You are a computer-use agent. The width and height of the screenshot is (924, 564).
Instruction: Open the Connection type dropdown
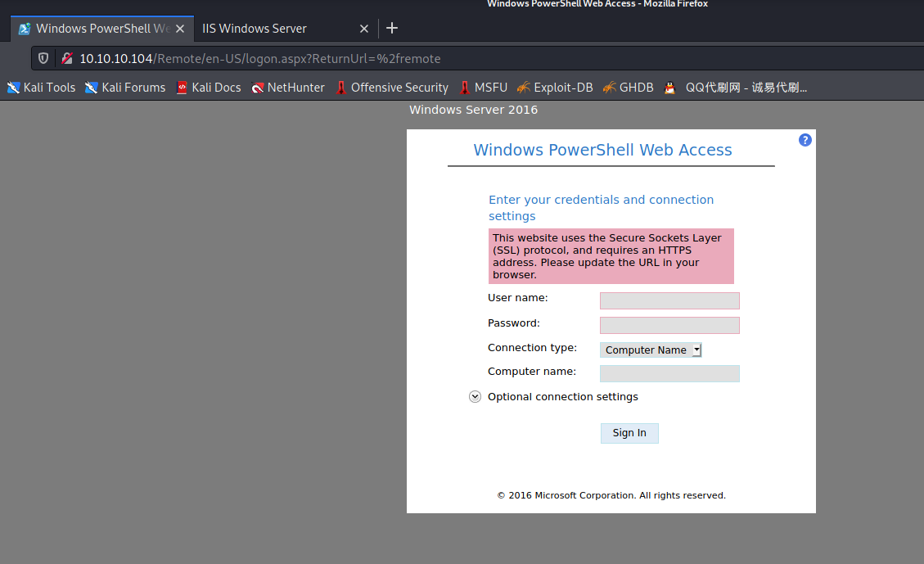point(651,350)
